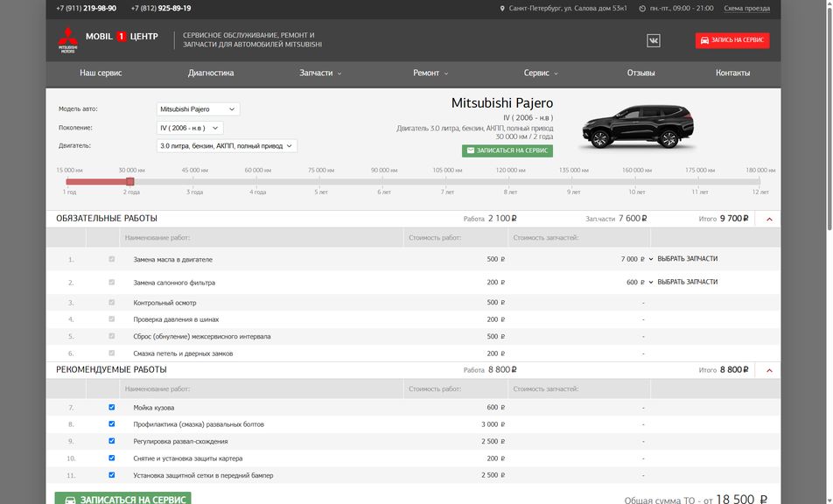Viewport: 833px width, 504px height.
Task: Collapse the «Рекомендуемые работы» section
Action: pos(769,370)
